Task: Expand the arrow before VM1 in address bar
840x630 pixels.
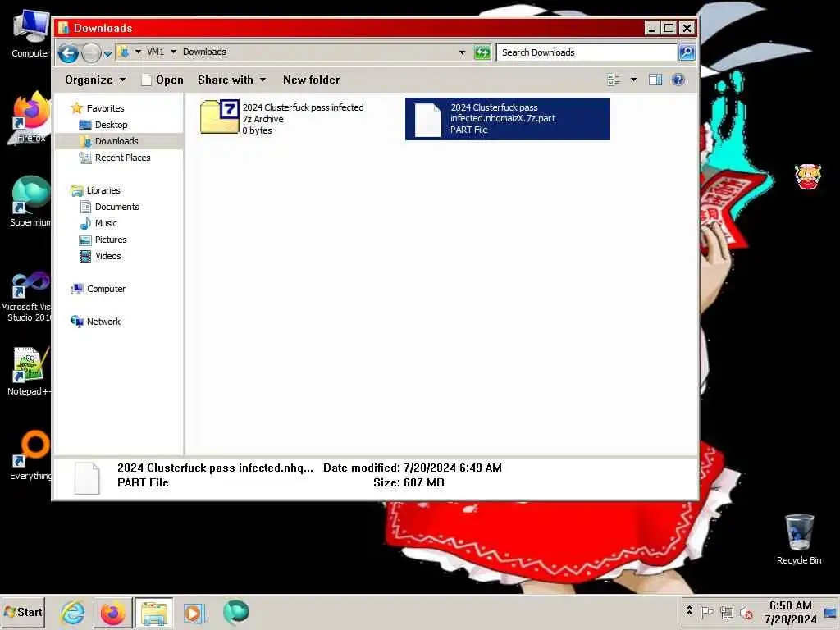Action: click(x=138, y=52)
